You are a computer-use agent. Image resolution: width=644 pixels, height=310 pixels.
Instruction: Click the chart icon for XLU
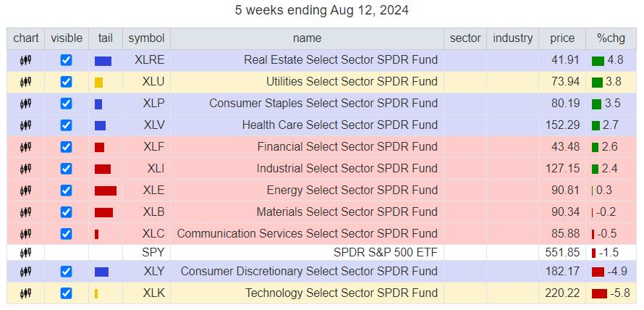click(x=25, y=82)
